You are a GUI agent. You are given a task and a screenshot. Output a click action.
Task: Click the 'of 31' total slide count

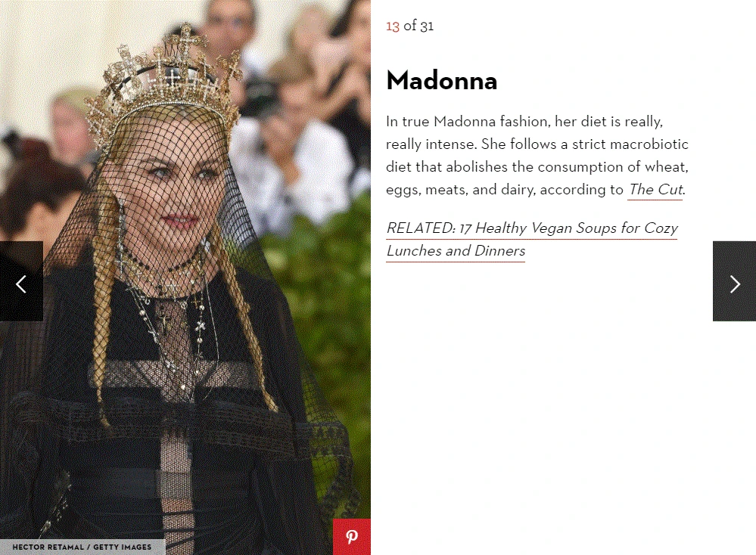(418, 26)
